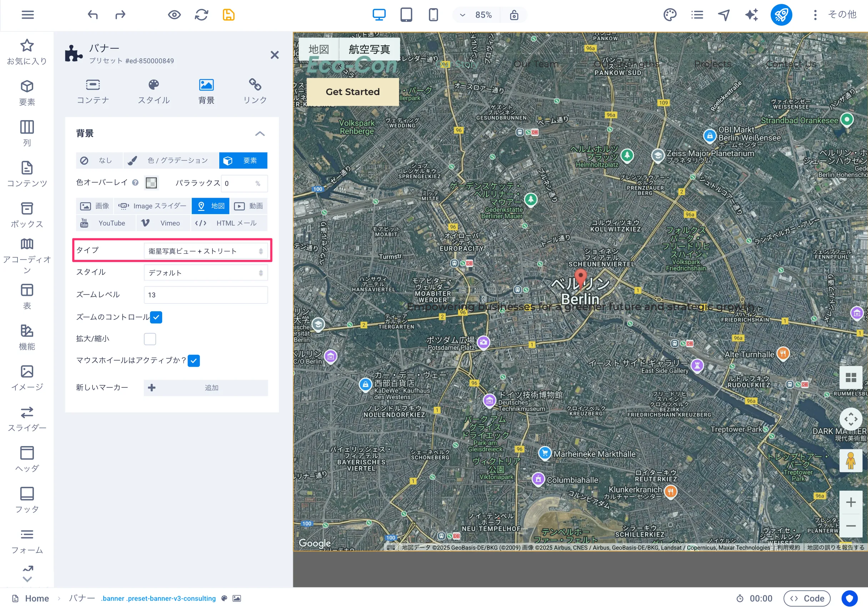This screenshot has width=868, height=609.
Task: Select 動画 background element type
Action: click(248, 206)
